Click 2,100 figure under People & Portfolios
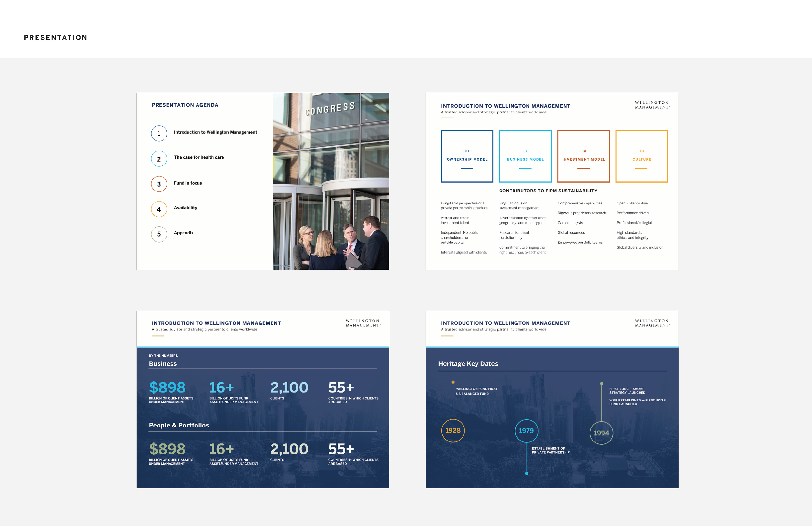The image size is (812, 526). (x=289, y=449)
